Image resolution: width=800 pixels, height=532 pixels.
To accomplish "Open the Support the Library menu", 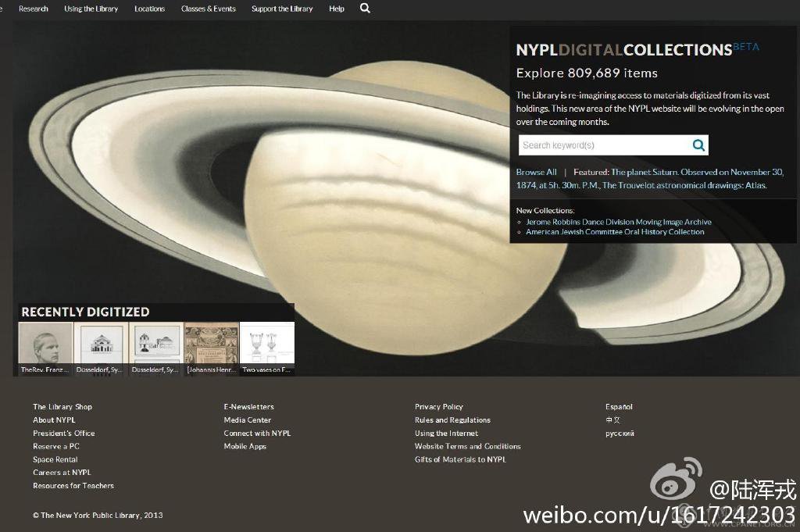I will 281,9.
